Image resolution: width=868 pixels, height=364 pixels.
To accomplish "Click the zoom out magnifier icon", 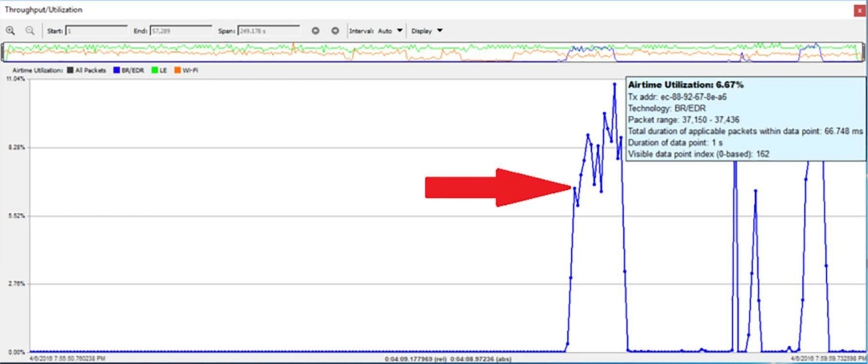I will click(x=30, y=30).
